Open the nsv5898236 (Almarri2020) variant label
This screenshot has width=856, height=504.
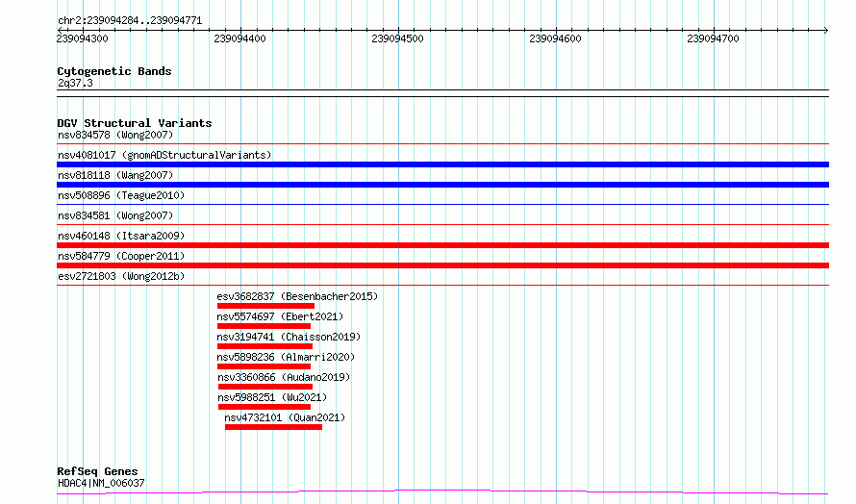pos(286,357)
